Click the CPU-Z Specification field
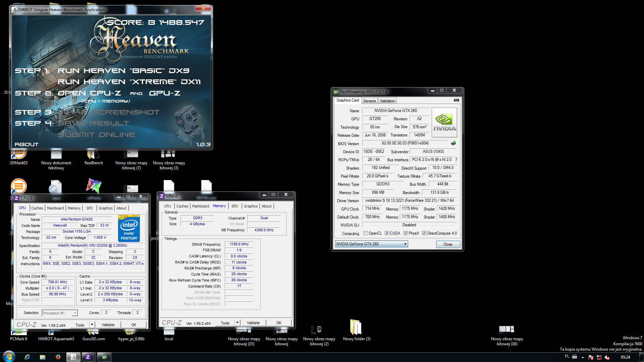 pos(93,246)
